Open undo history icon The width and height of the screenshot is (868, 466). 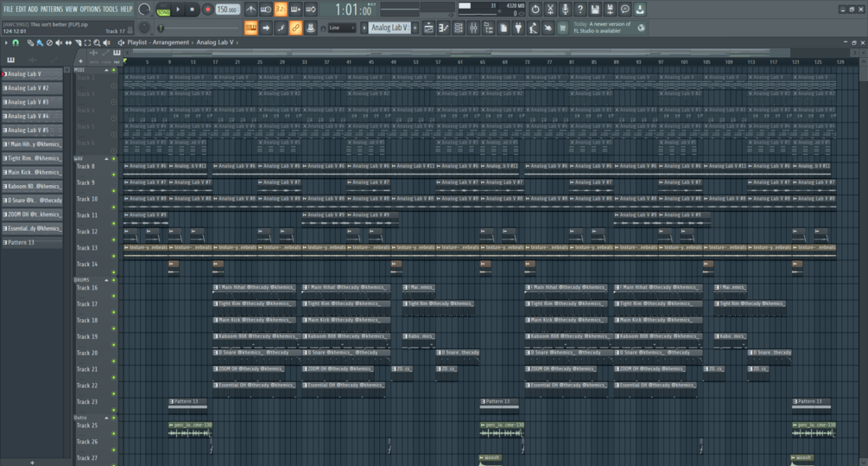click(535, 10)
